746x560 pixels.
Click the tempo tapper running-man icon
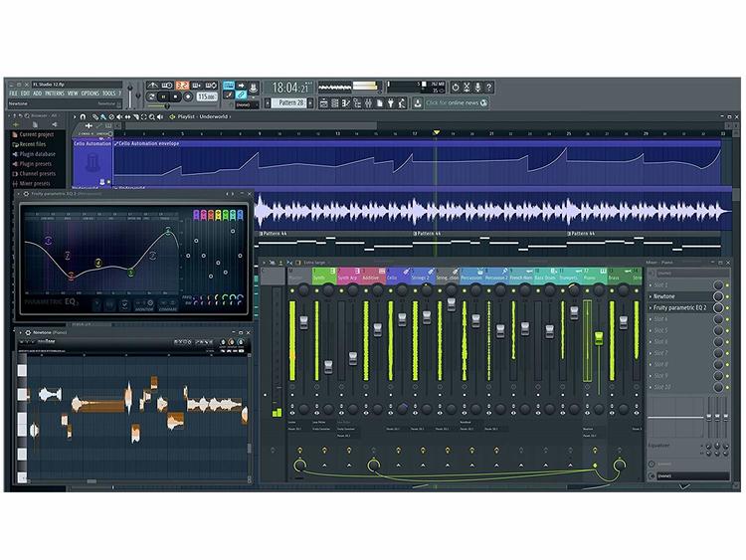tap(402, 102)
